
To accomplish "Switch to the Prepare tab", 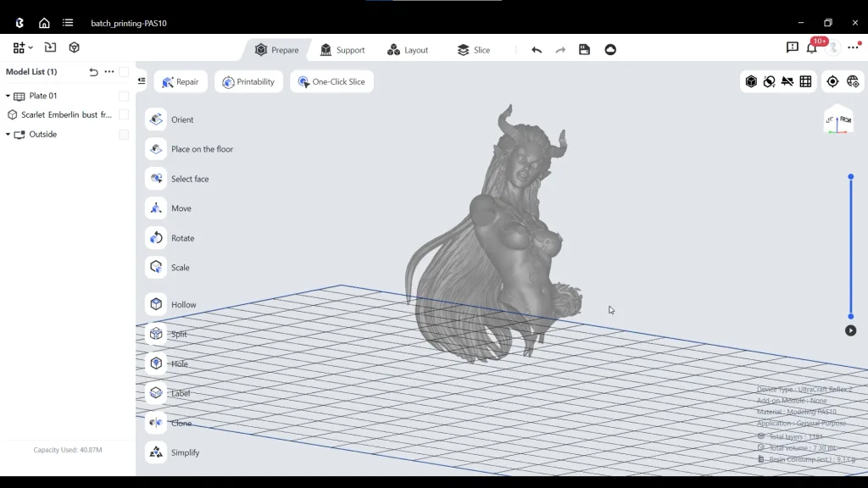I will coord(277,50).
